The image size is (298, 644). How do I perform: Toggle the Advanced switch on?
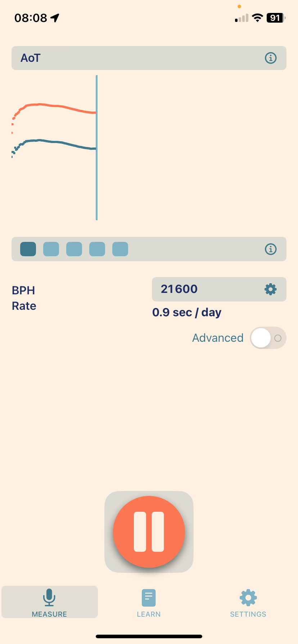[x=268, y=338]
